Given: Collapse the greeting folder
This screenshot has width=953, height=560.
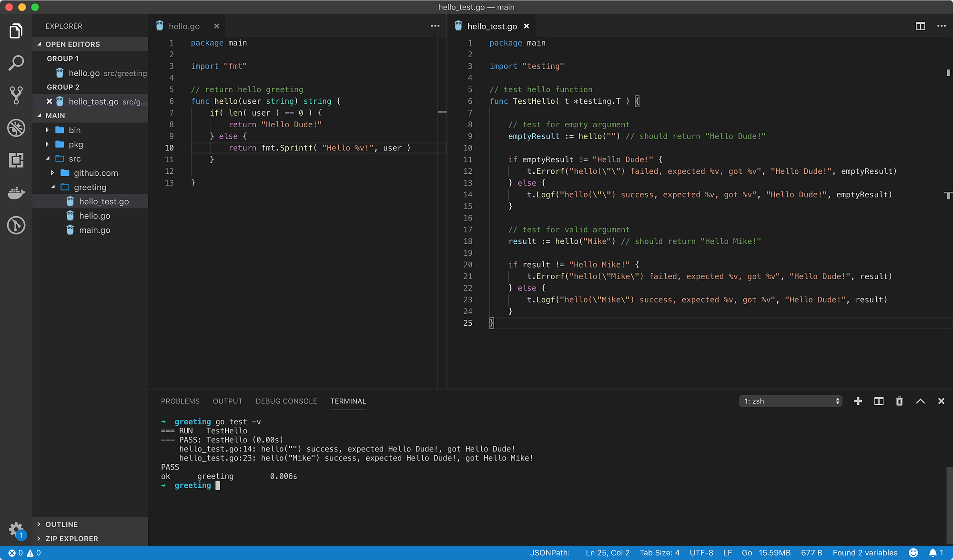Looking at the screenshot, I should pyautogui.click(x=52, y=187).
